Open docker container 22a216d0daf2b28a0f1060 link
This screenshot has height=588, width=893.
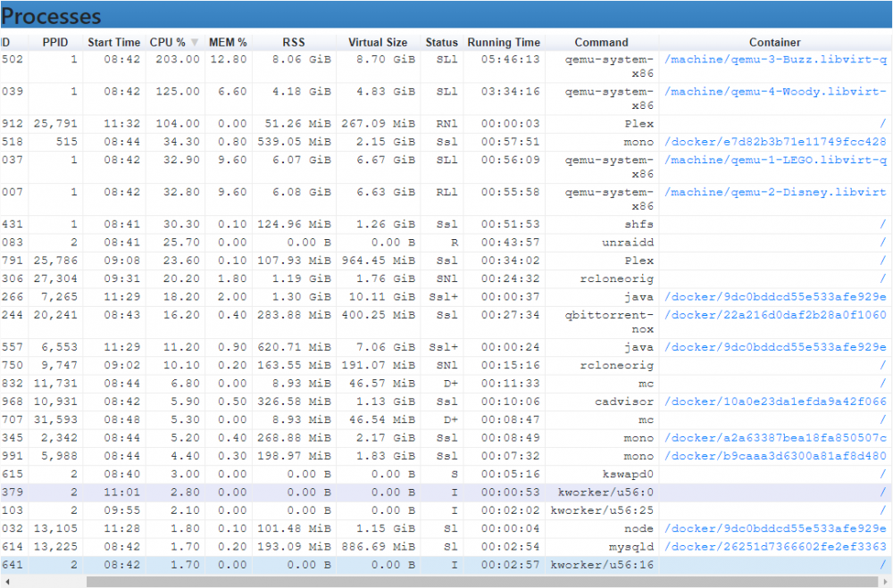point(776,315)
